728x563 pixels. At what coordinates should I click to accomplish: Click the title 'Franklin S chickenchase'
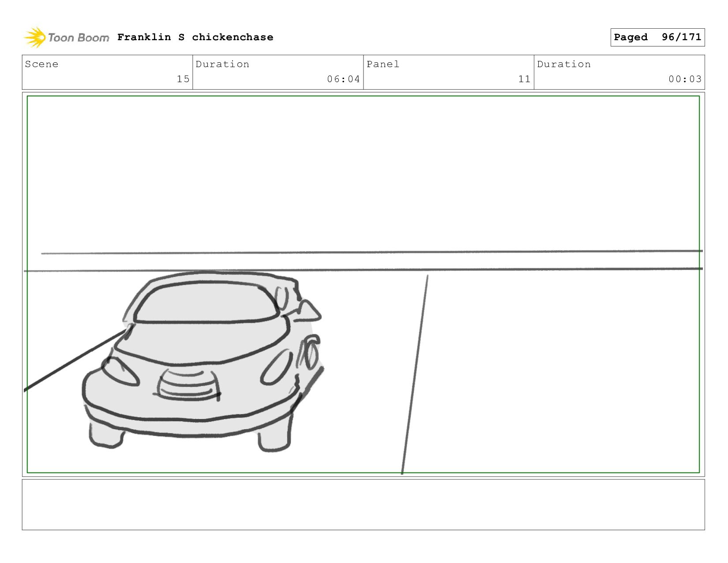coord(195,38)
